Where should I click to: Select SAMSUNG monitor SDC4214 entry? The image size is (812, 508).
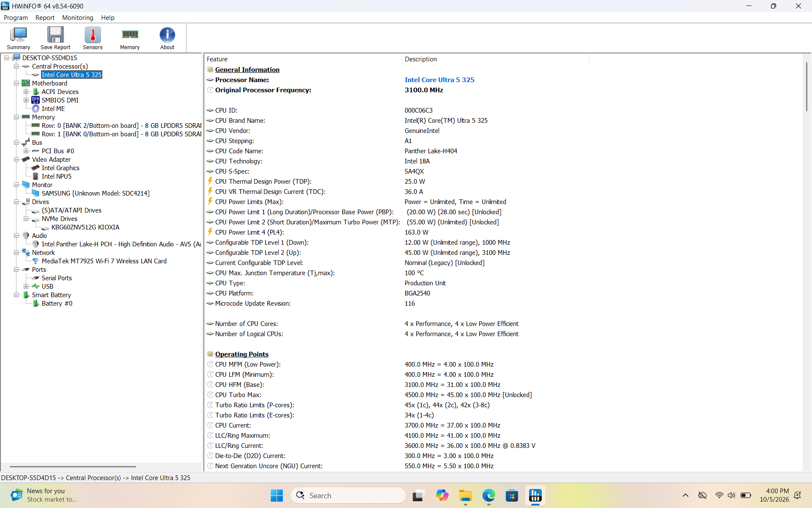click(x=96, y=193)
